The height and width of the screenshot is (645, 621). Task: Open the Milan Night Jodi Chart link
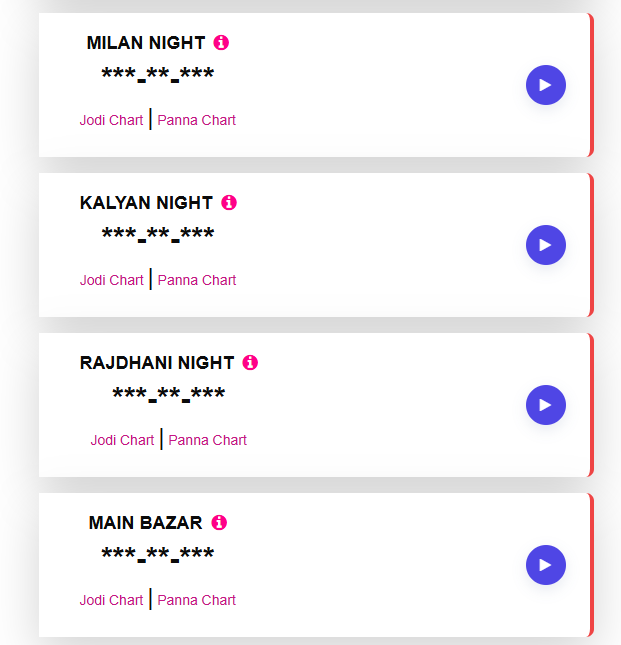tap(112, 120)
